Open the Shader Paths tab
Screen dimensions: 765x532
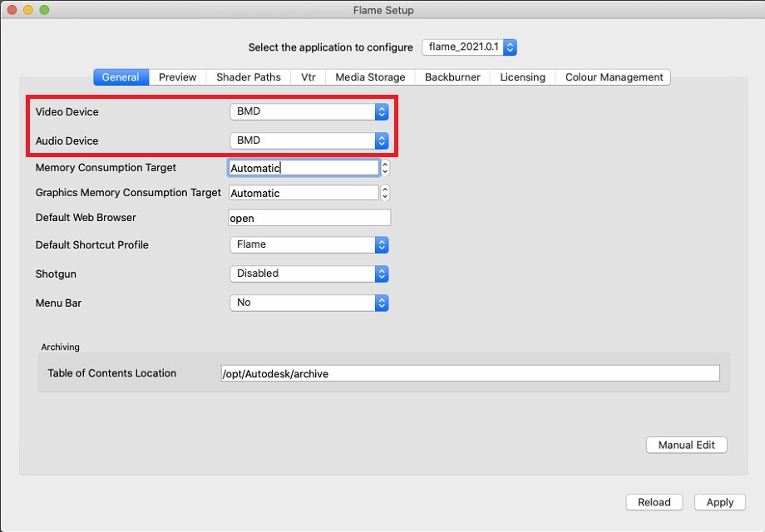coord(249,77)
